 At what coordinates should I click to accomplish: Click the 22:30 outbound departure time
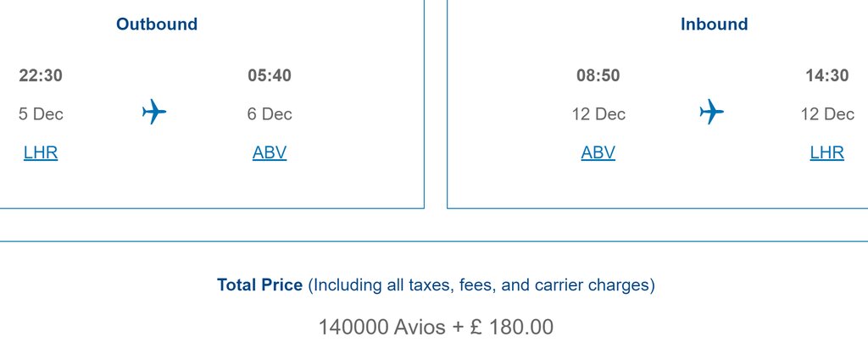pos(41,75)
